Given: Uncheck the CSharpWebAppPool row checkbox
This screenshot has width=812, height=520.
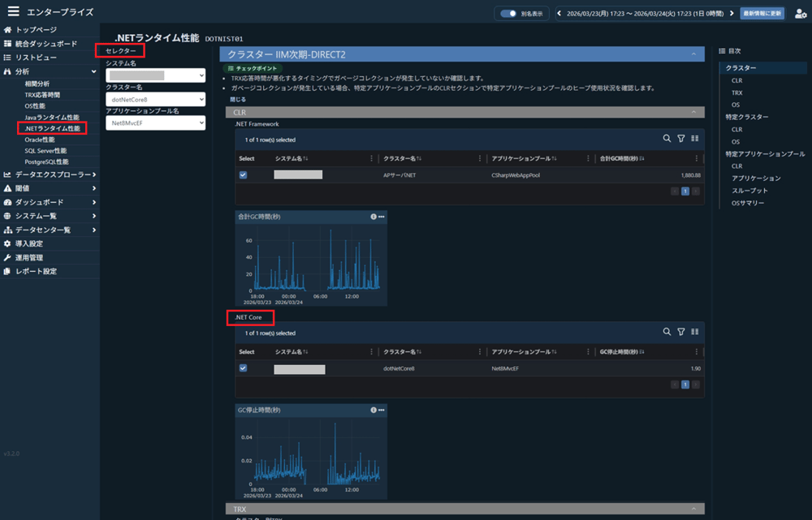Looking at the screenshot, I should pos(243,174).
